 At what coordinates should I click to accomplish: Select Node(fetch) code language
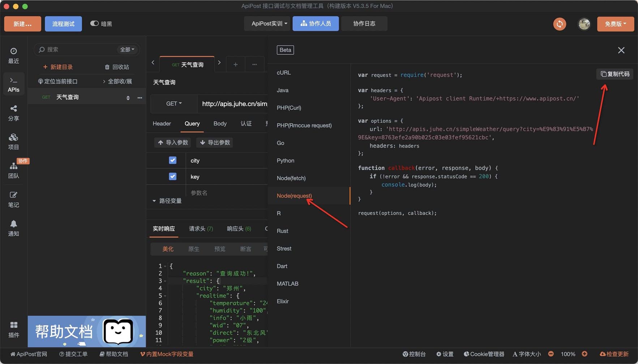pyautogui.click(x=309, y=178)
